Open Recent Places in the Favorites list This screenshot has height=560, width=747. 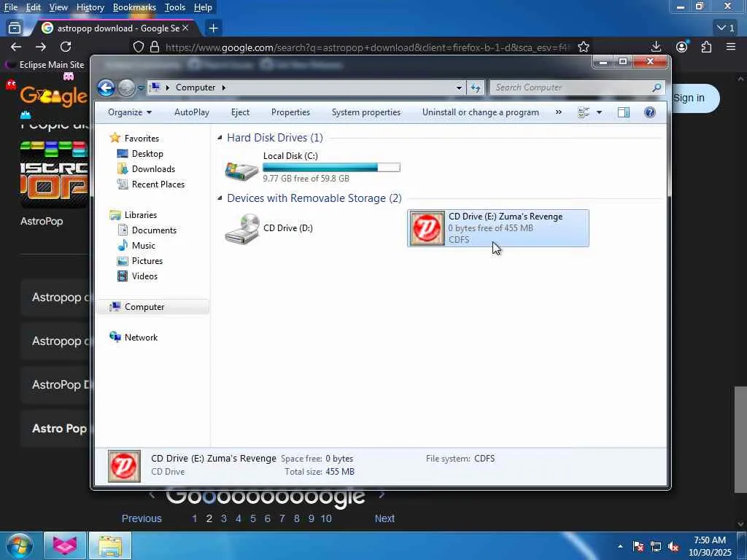(158, 184)
